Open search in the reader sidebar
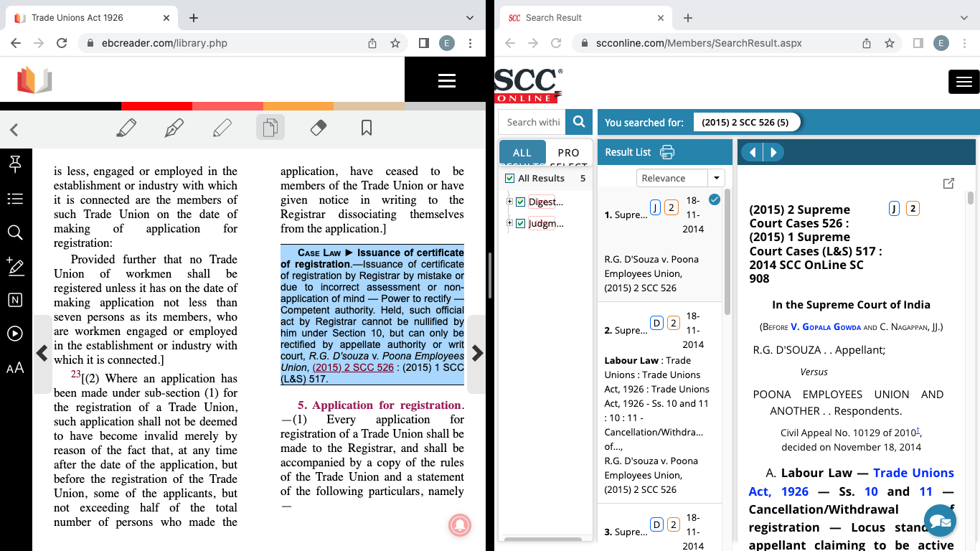Image resolution: width=980 pixels, height=551 pixels. (x=15, y=232)
